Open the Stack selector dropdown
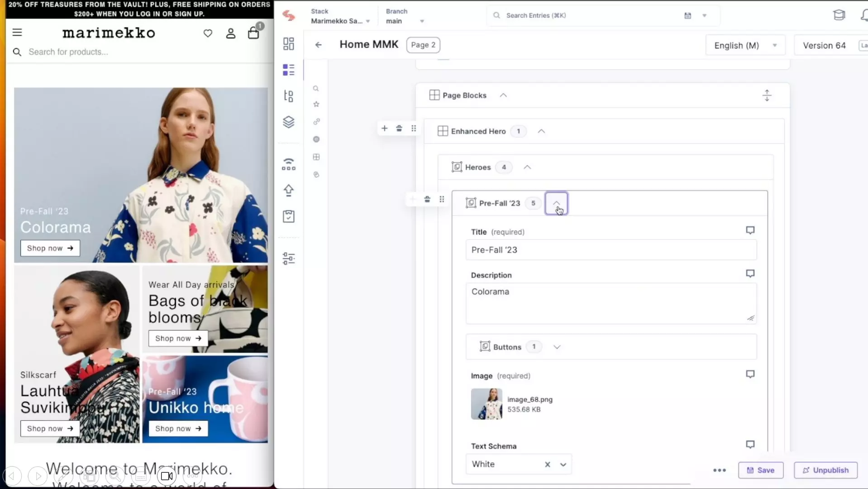Image resolution: width=868 pixels, height=489 pixels. point(340,16)
